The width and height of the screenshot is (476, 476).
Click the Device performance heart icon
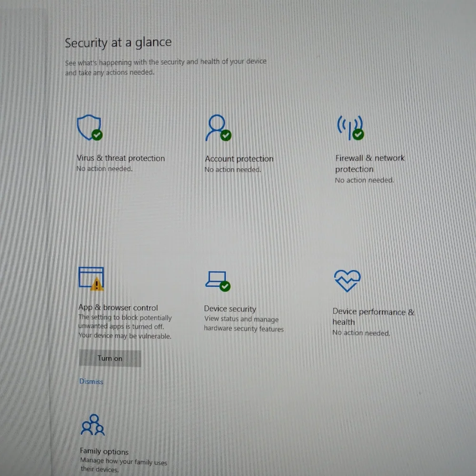(x=347, y=280)
